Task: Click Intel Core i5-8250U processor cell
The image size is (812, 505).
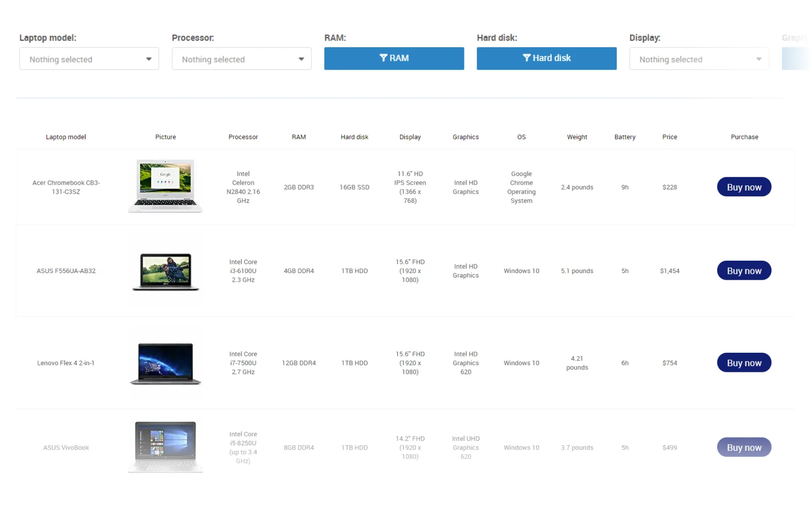Action: (x=243, y=448)
